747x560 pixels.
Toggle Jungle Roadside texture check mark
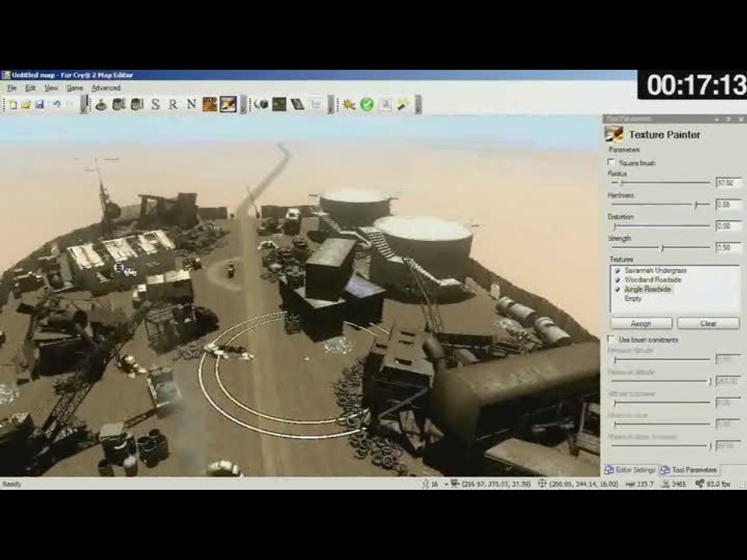pyautogui.click(x=618, y=289)
